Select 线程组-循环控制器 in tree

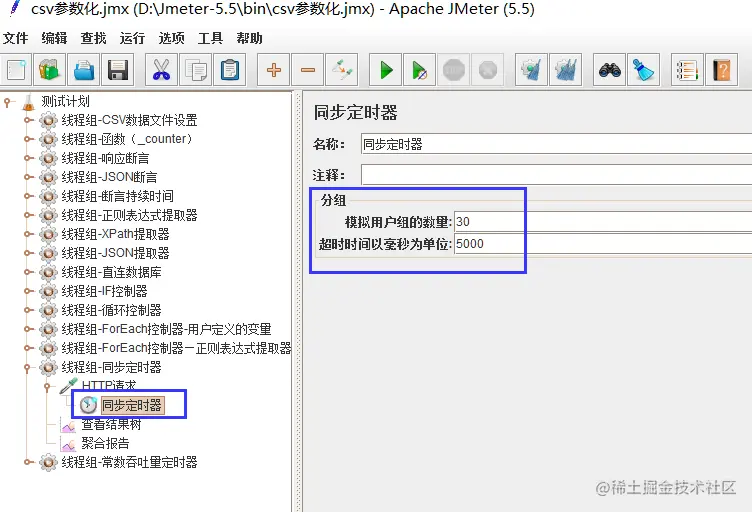coord(111,310)
